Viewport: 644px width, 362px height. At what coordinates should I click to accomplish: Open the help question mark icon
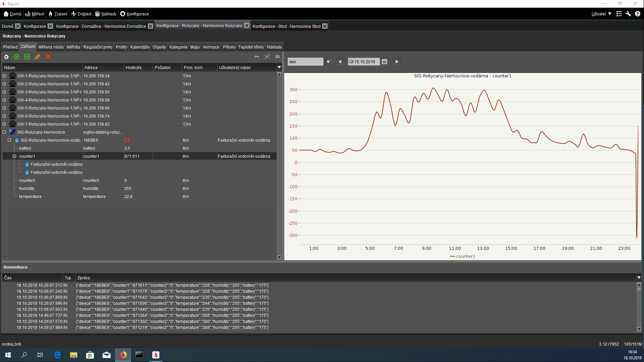[x=637, y=14]
